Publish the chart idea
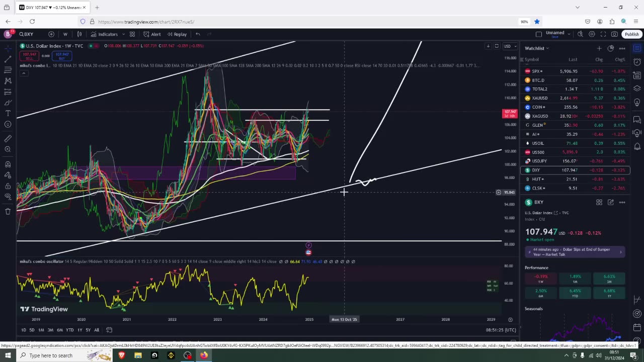The width and height of the screenshot is (644, 362). [x=631, y=34]
